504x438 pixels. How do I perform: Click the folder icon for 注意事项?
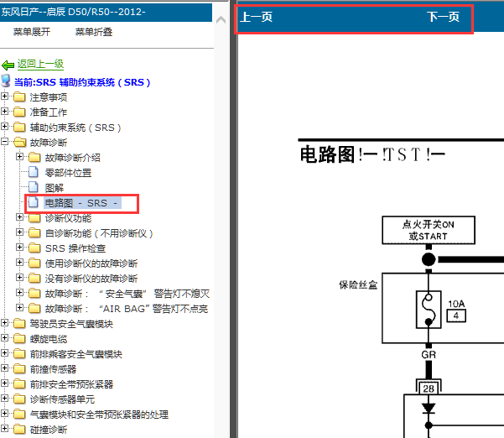point(19,96)
